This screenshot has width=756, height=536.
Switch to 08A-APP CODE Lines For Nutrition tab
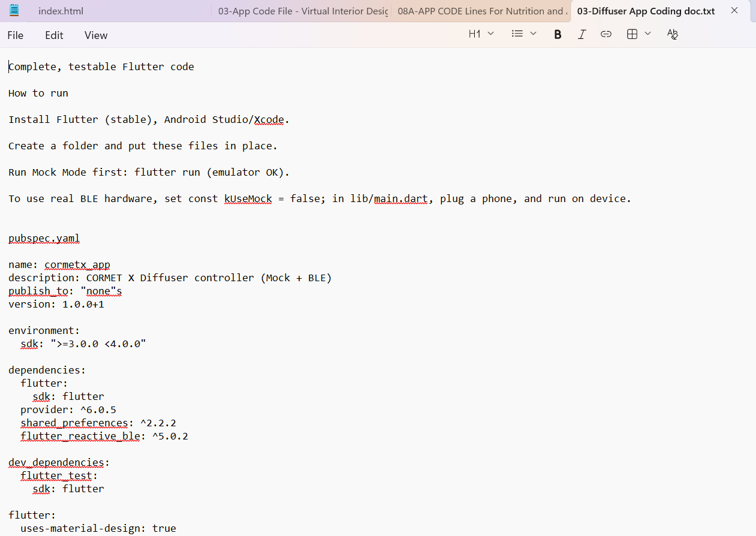[481, 11]
